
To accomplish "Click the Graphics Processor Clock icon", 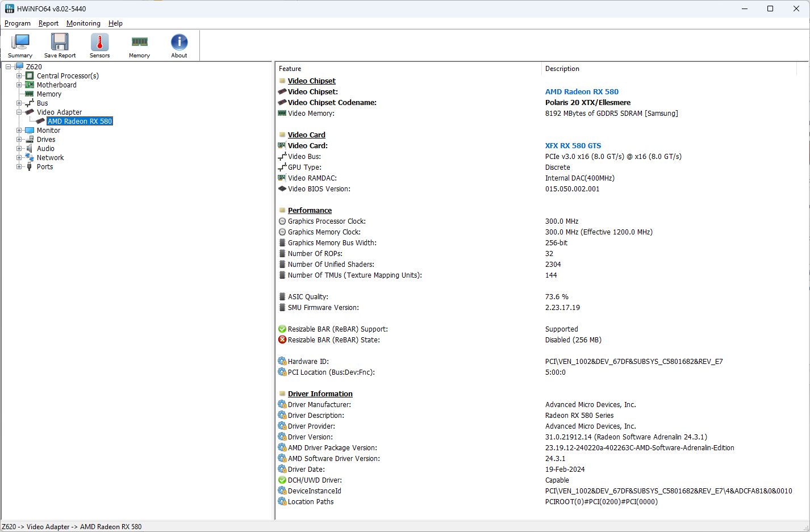I will 282,221.
